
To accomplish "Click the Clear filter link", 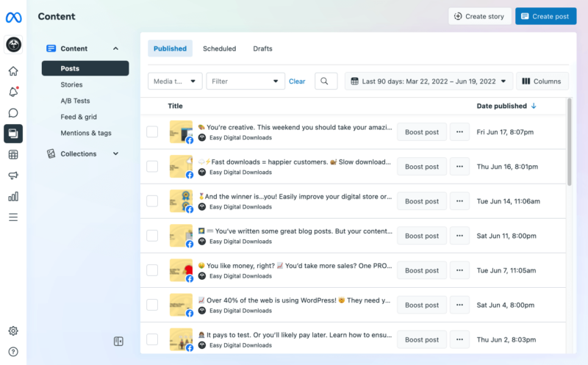I will [x=297, y=82].
